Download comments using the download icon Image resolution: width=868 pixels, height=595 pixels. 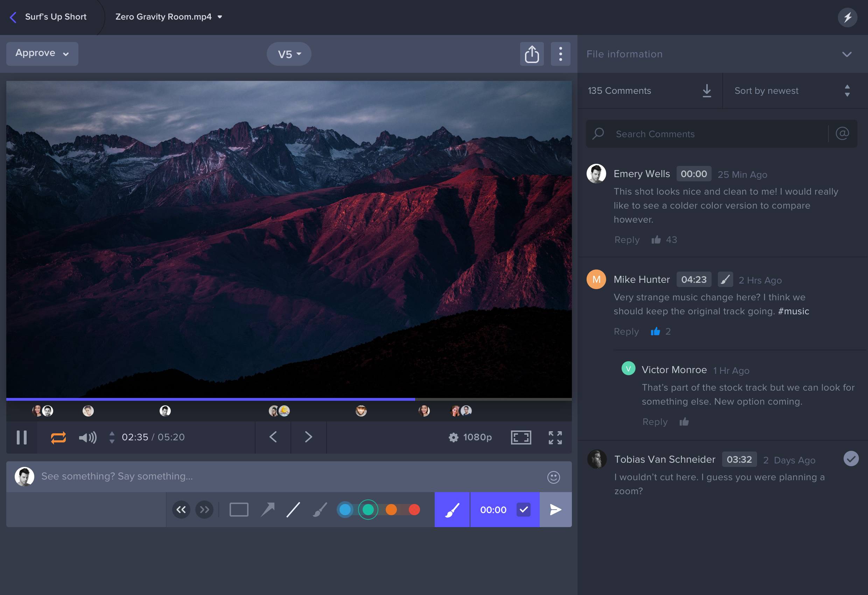pyautogui.click(x=706, y=91)
